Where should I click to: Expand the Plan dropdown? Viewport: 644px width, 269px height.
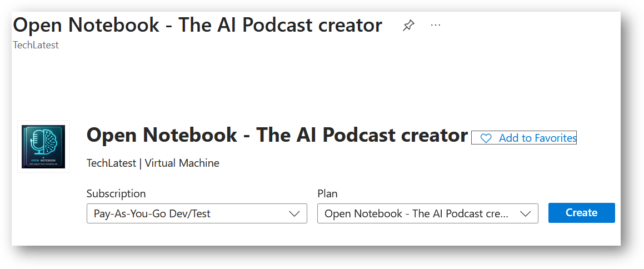pos(427,213)
